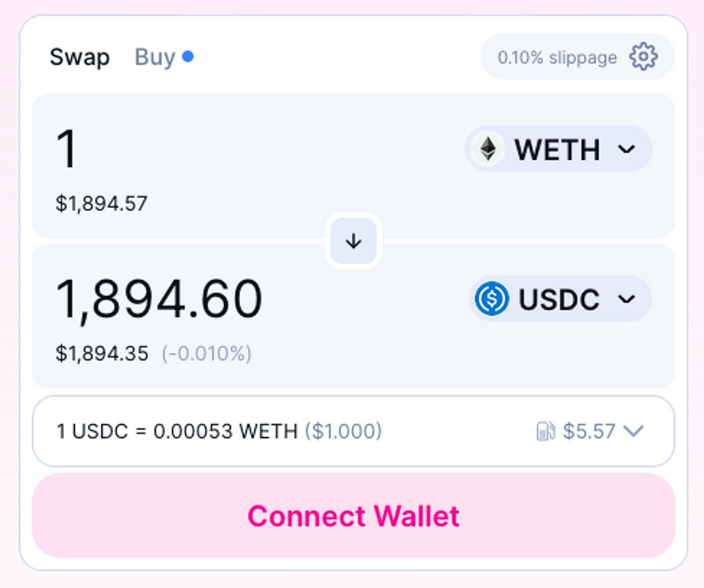This screenshot has width=704, height=588.
Task: Click the USDC token logo
Action: point(492,299)
